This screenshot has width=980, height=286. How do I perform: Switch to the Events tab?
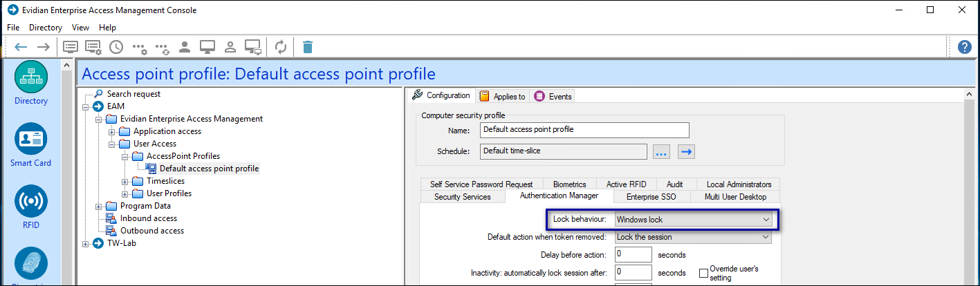pos(553,97)
